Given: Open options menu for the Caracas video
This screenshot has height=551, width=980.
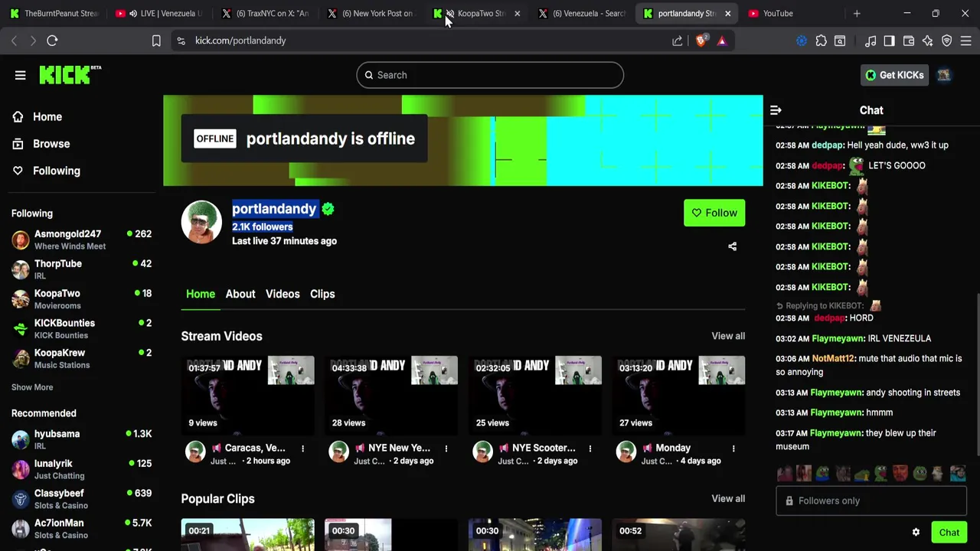Looking at the screenshot, I should pos(302,448).
